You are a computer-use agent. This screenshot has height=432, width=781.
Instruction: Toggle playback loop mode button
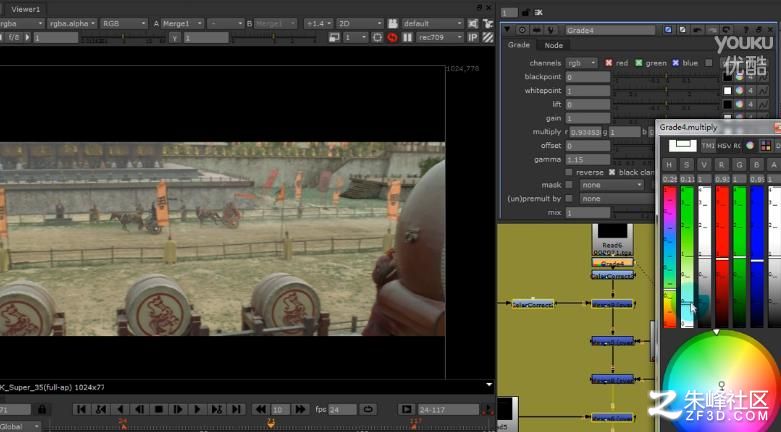(368, 409)
